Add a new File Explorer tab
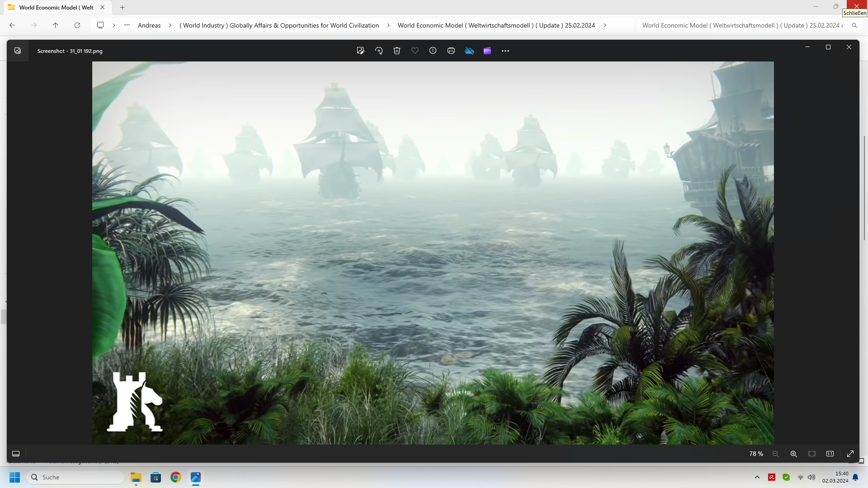Image resolution: width=868 pixels, height=488 pixels. [123, 7]
